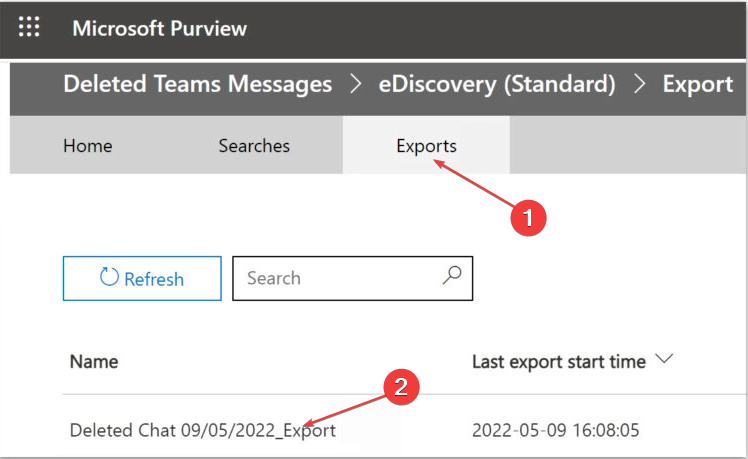Image resolution: width=748 pixels, height=459 pixels.
Task: Open Deleted Chat 09/05/2022_Export entry
Action: click(202, 430)
